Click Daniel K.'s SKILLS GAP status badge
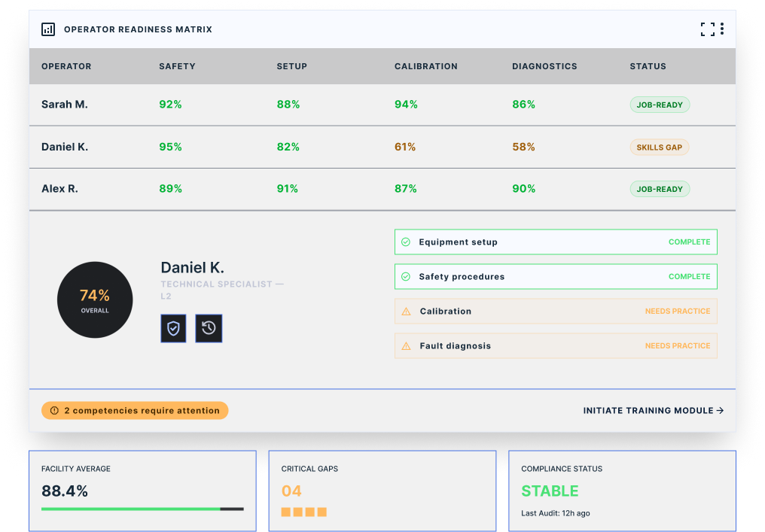765x532 pixels. (659, 147)
